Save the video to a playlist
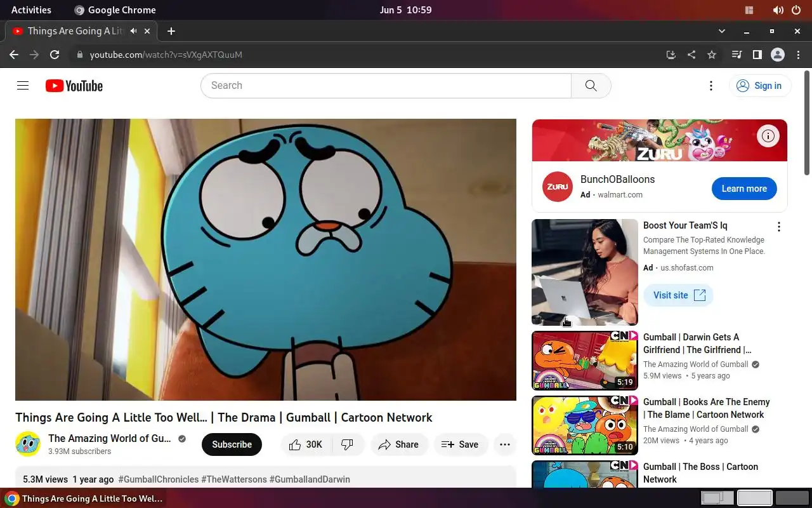 pyautogui.click(x=461, y=444)
